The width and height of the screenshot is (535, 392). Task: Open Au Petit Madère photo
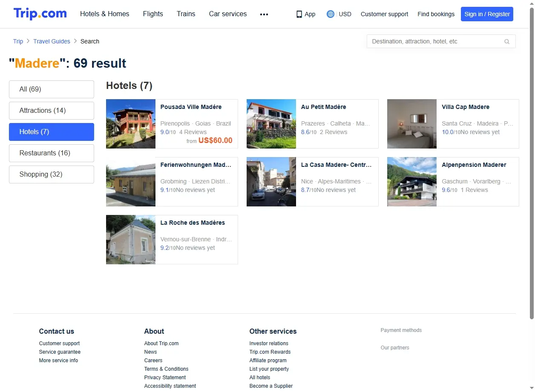coord(271,124)
